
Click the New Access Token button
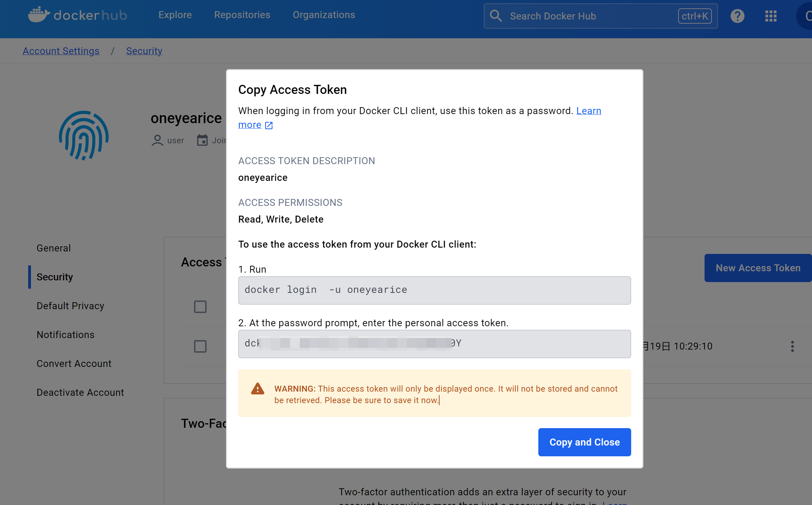pos(758,268)
